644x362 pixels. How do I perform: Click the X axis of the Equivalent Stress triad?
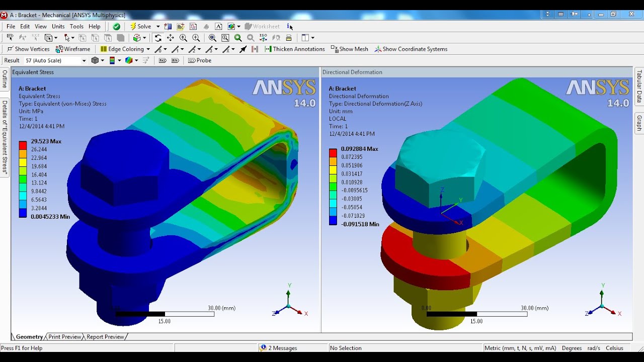coord(306,314)
